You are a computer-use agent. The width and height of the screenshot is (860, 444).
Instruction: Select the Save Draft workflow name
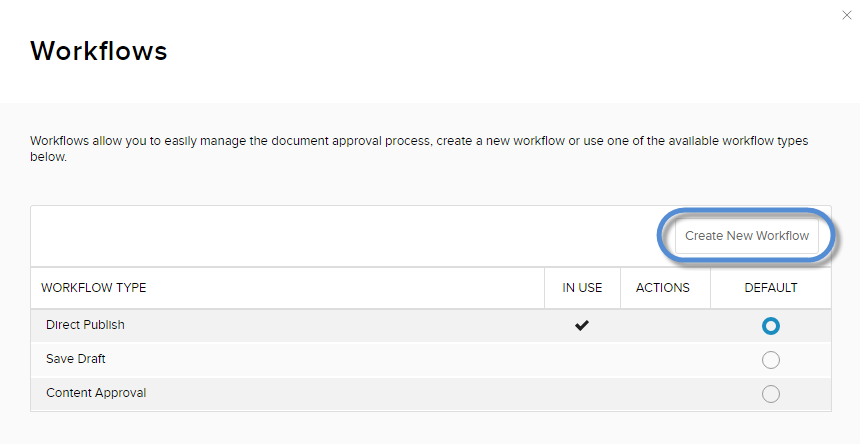[76, 359]
